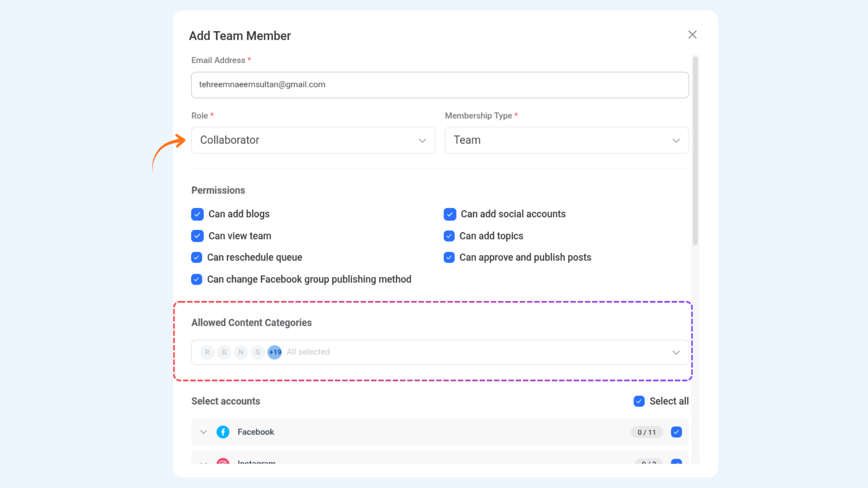Click the +19 categories badge

tap(274, 352)
